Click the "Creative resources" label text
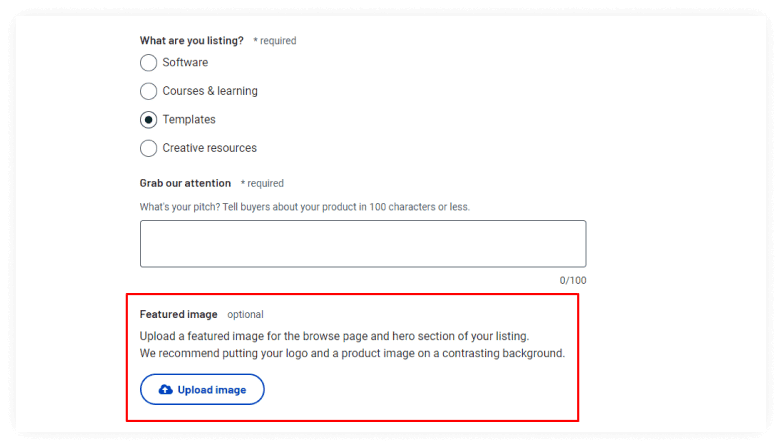 pos(209,148)
